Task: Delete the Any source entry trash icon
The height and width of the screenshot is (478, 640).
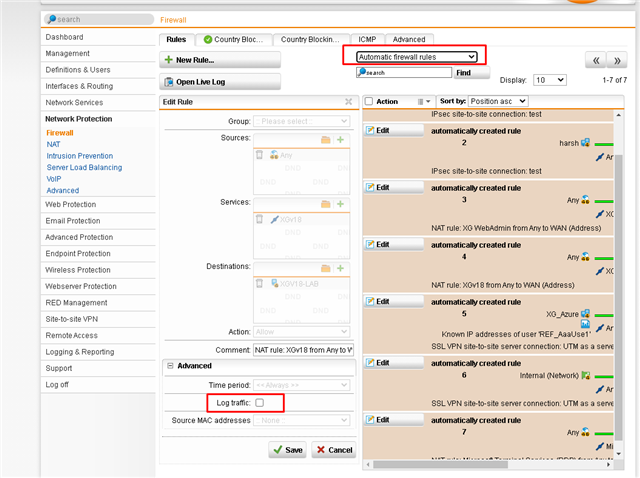Action: click(260, 155)
